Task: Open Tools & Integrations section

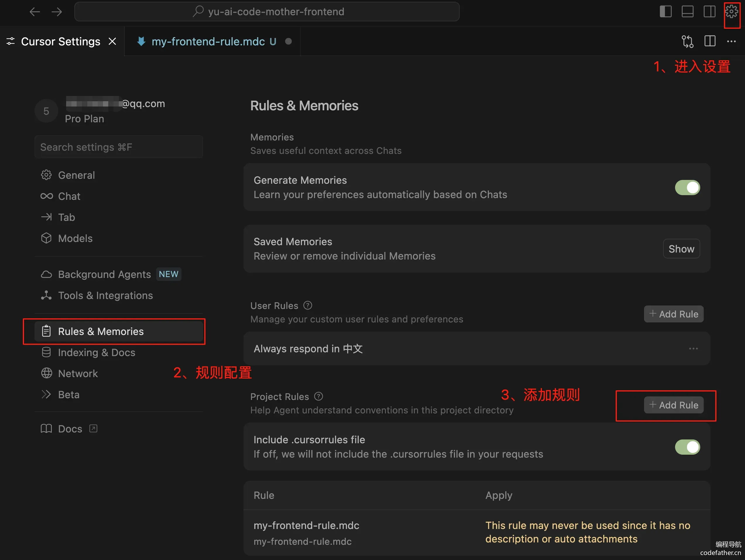Action: point(119,295)
